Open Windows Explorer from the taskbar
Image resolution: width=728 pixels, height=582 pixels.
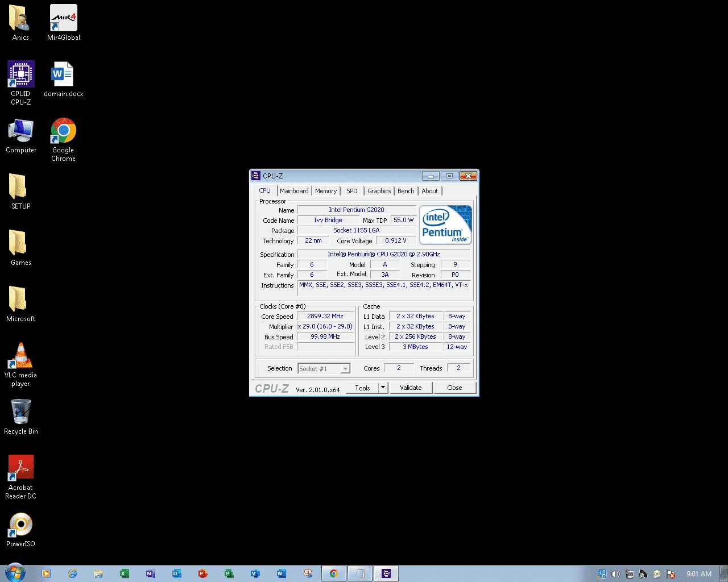(98, 573)
